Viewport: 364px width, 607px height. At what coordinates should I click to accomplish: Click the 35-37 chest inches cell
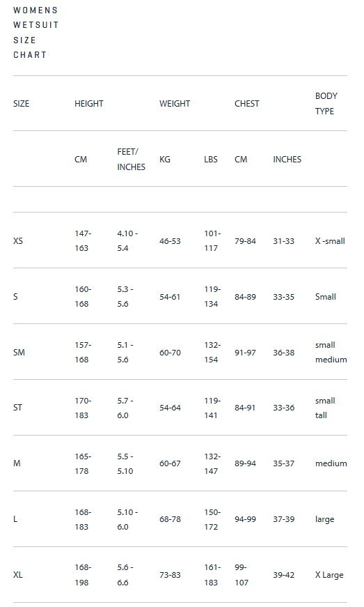(x=284, y=463)
